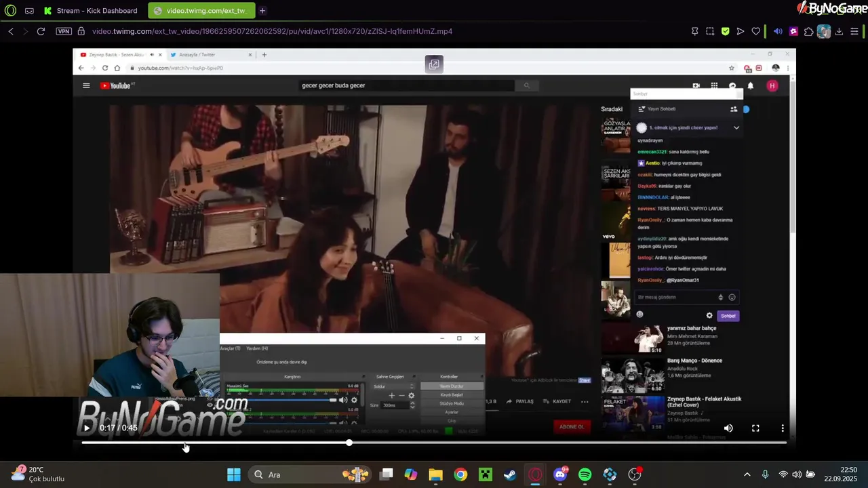Viewport: 868px width, 488px height.
Task: Select the video.twimg.com tab
Action: click(201, 11)
